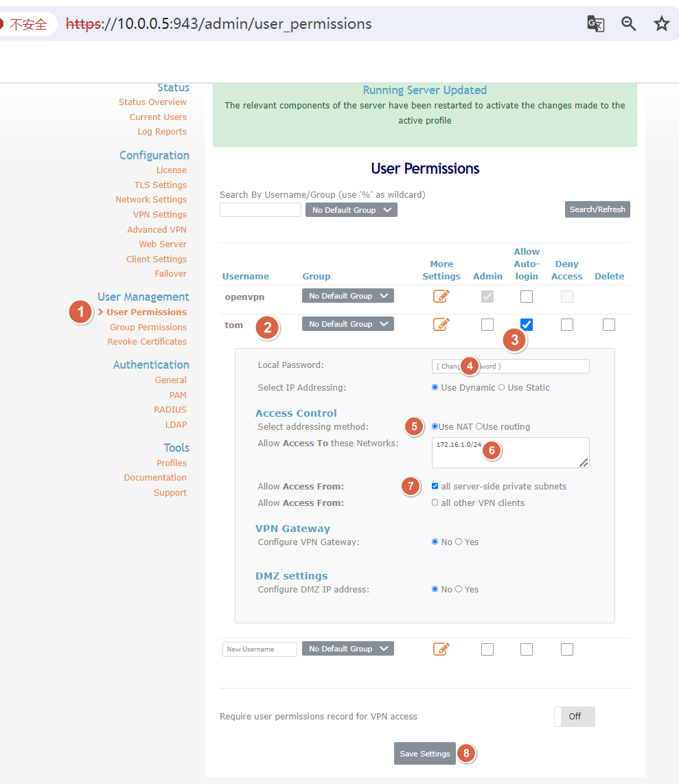Click More Settings edit icon for tom

441,324
